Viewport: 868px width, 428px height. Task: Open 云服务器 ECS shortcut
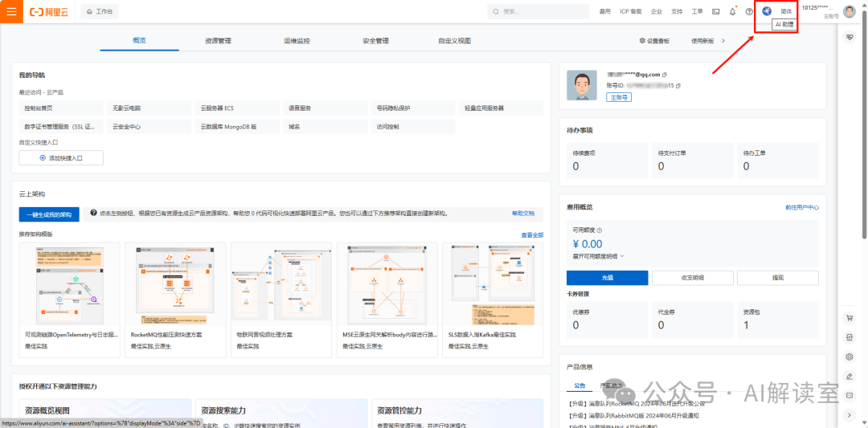pos(237,108)
